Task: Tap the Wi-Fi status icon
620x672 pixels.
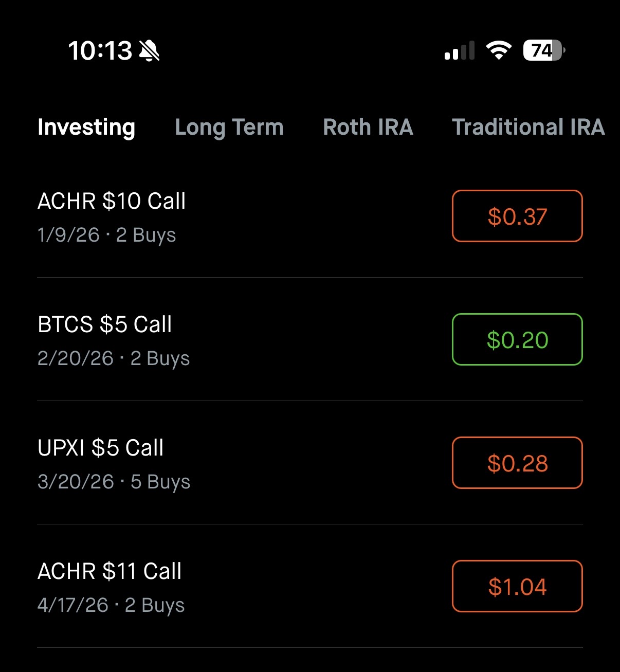Action: click(x=498, y=50)
